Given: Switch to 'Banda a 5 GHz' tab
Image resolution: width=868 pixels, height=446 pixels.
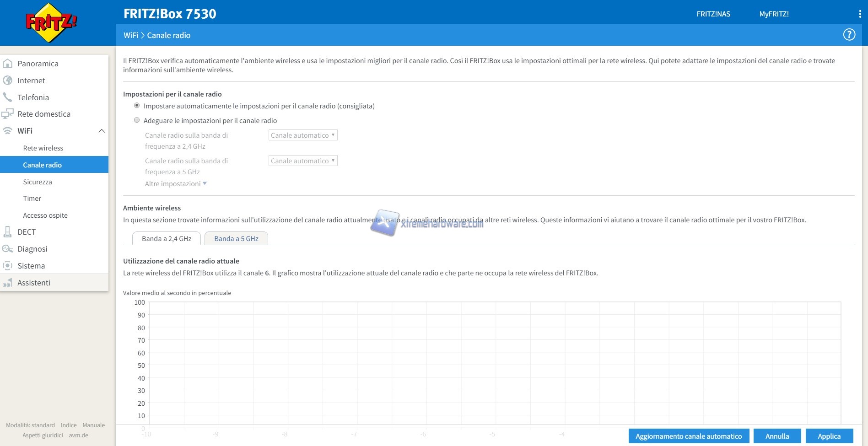Looking at the screenshot, I should coord(236,239).
